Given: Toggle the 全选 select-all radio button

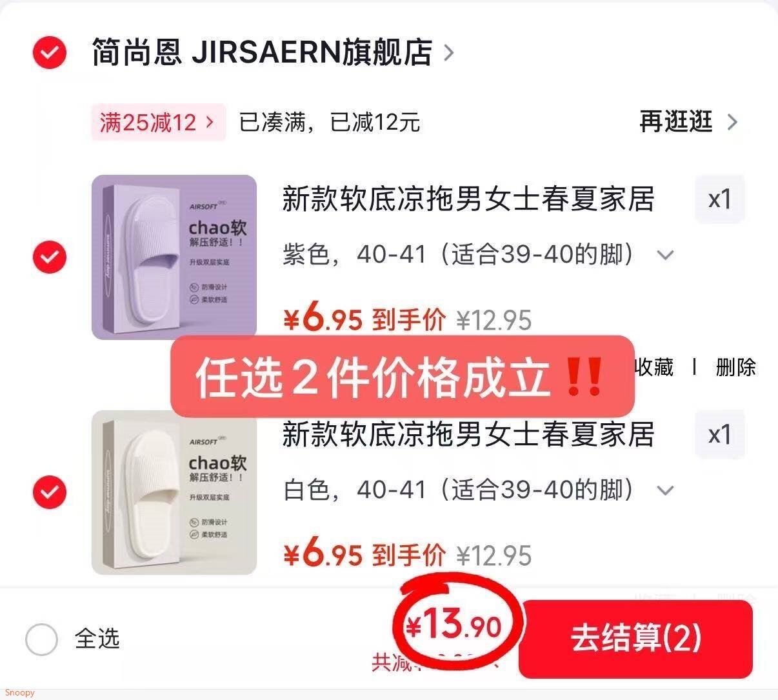Looking at the screenshot, I should 42,639.
